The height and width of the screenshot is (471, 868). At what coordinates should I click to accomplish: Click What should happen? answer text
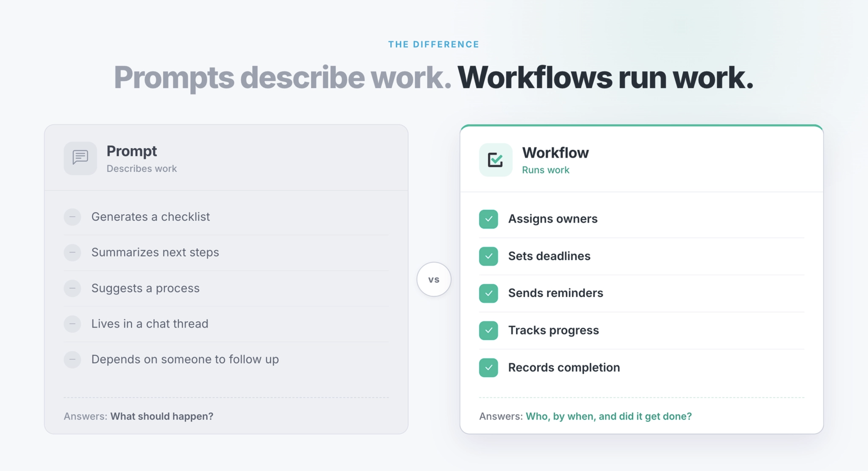tap(162, 416)
